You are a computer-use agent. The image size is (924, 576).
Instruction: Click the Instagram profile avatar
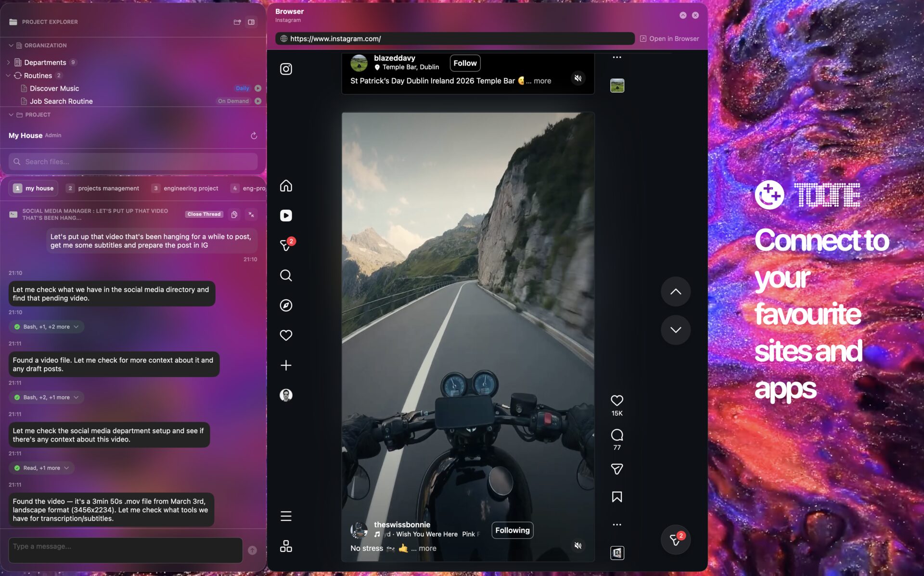pyautogui.click(x=286, y=395)
